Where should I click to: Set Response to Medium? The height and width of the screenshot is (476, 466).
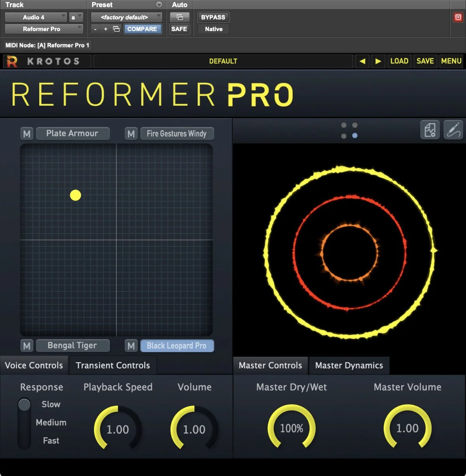51,422
